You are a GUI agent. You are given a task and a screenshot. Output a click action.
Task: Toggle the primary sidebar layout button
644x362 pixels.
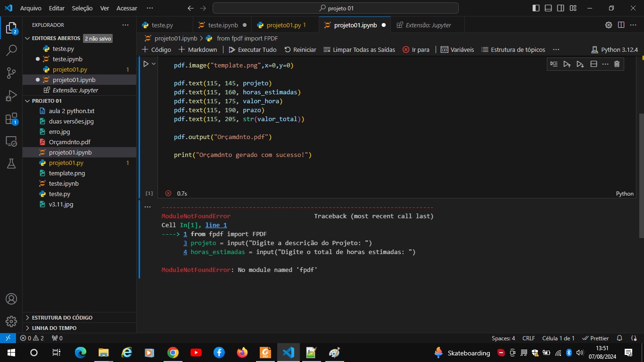[536, 8]
